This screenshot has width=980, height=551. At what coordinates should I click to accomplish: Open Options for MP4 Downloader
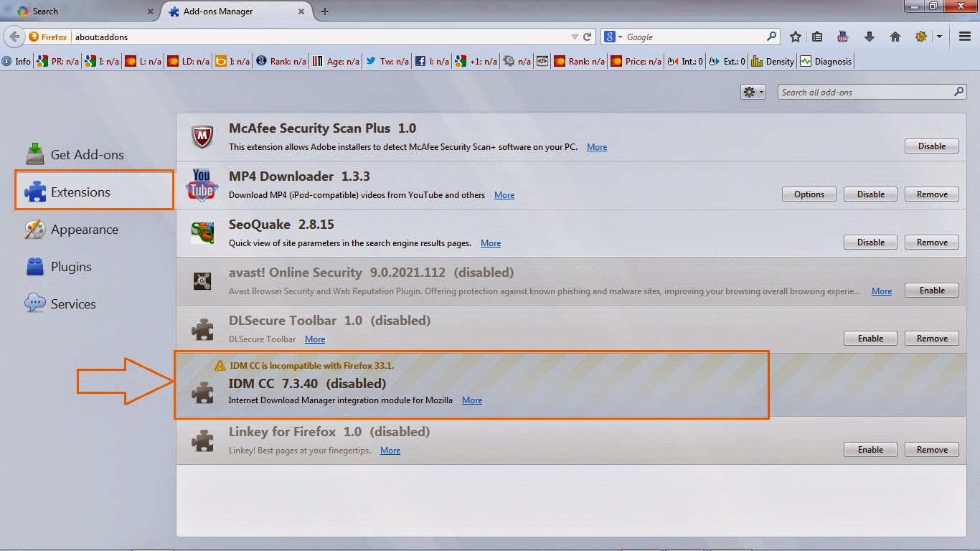point(809,194)
